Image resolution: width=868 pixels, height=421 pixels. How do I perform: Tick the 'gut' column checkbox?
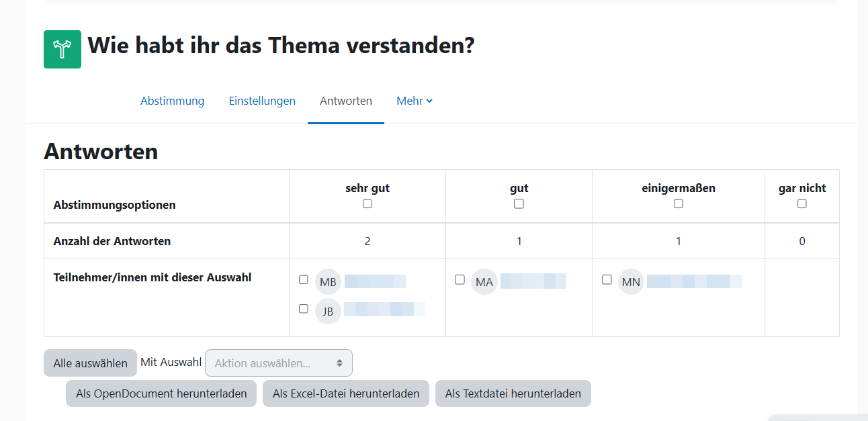tap(519, 203)
